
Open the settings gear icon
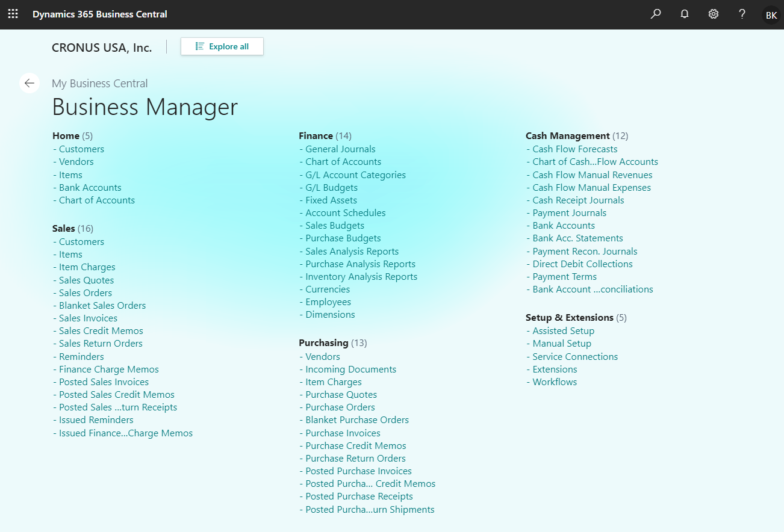pos(714,14)
